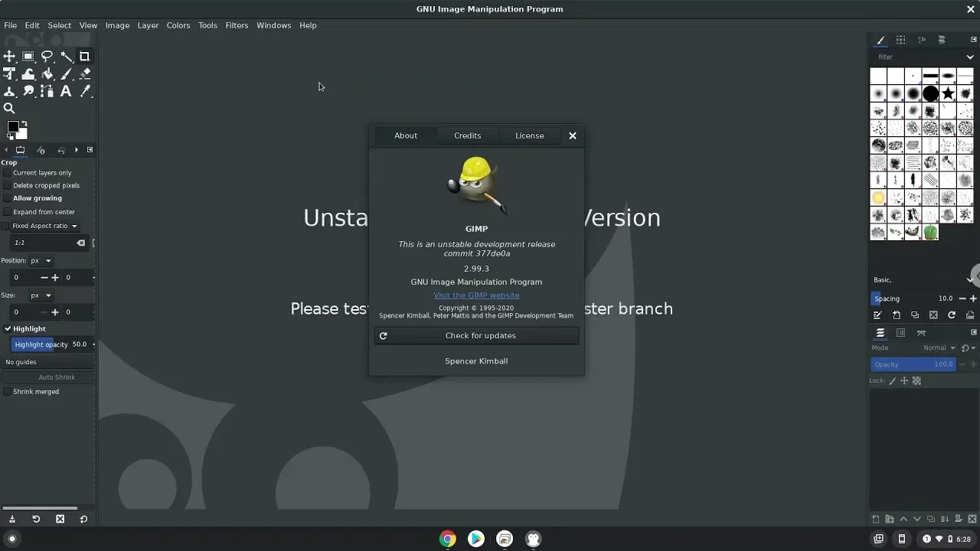
Task: Open Fixed Aspect ratio dropdown
Action: 45,226
